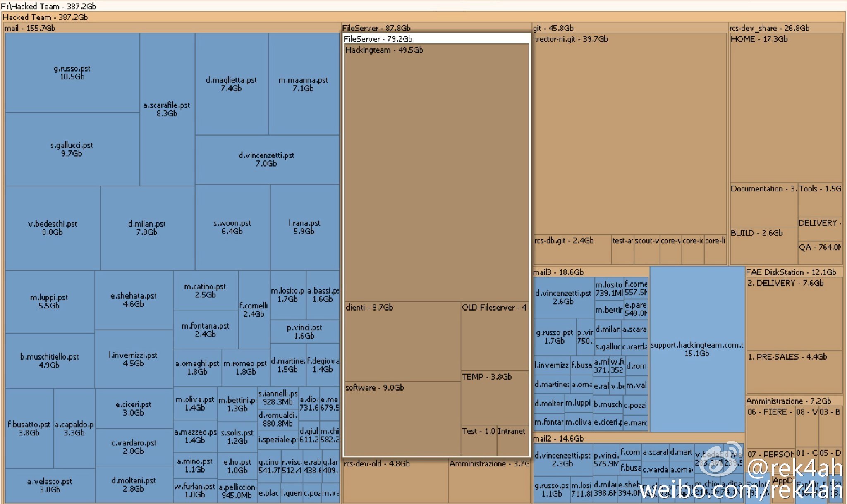Click w.furlan.pst 1.0Gb block
The image size is (847, 504).
pyautogui.click(x=195, y=490)
